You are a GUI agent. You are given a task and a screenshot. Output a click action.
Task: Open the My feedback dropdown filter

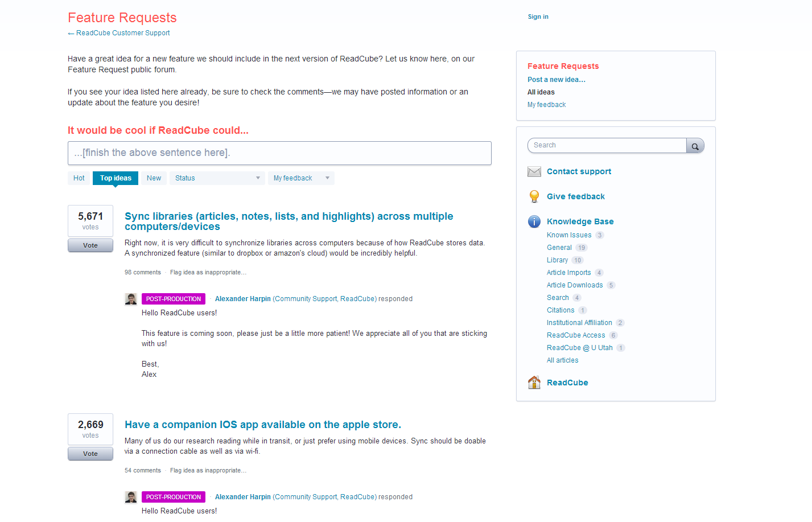pos(301,178)
